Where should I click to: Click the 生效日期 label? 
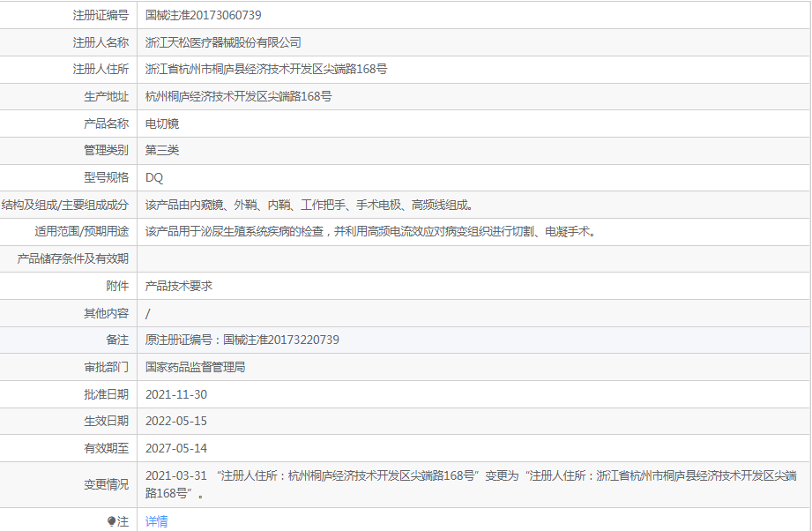[106, 421]
